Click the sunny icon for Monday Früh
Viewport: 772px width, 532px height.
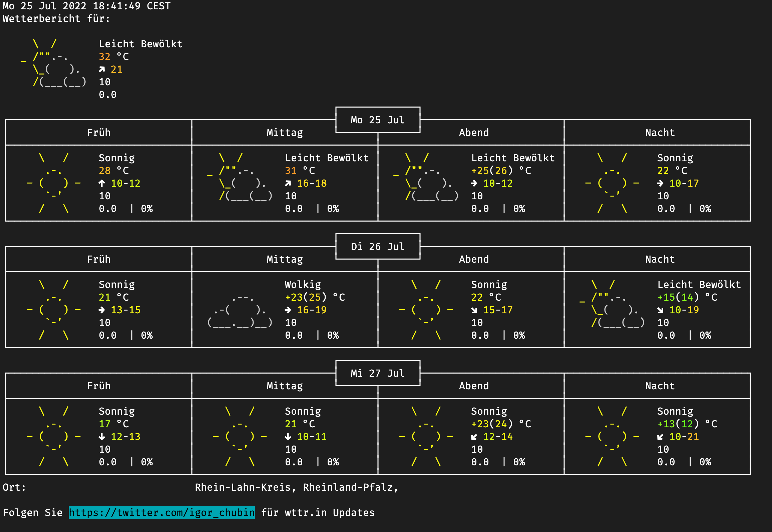click(54, 183)
